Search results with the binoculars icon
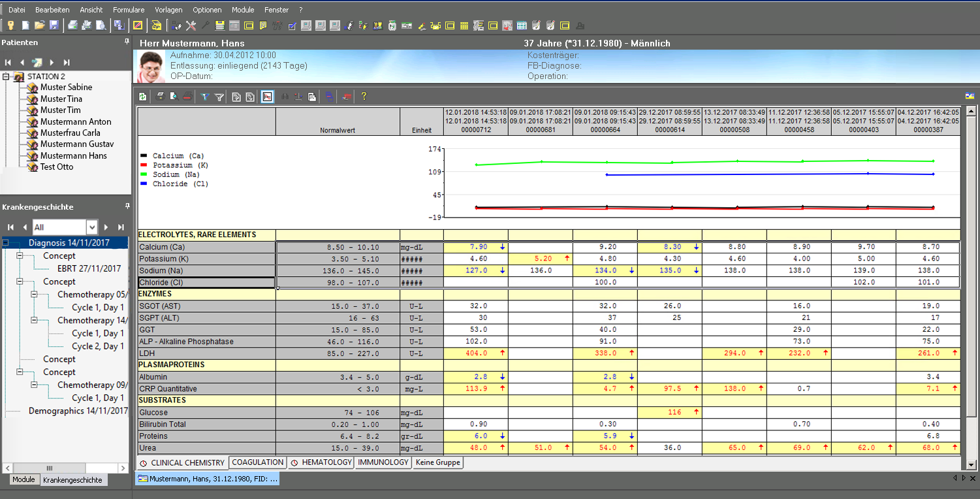Screen dimensions: 980x499 285,97
